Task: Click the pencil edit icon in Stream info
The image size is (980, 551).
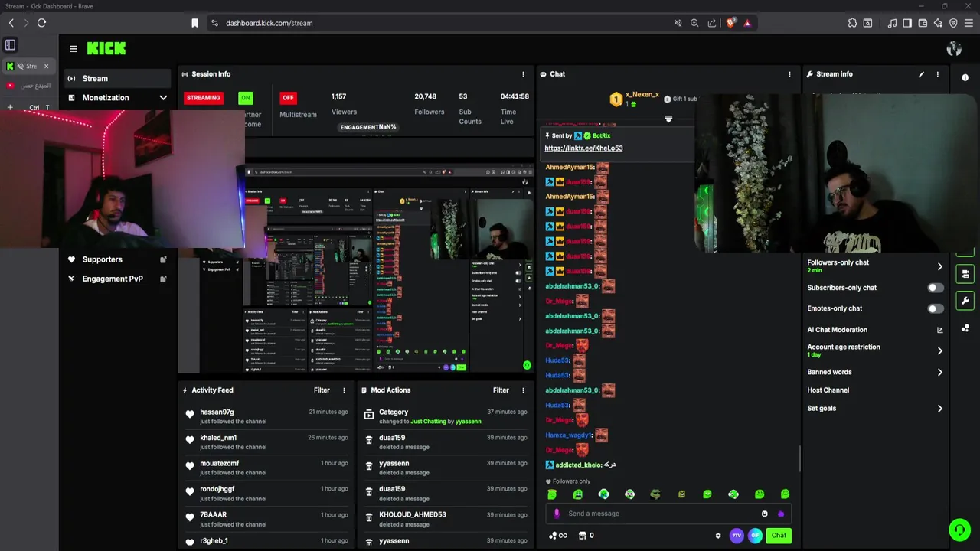Action: coord(921,74)
